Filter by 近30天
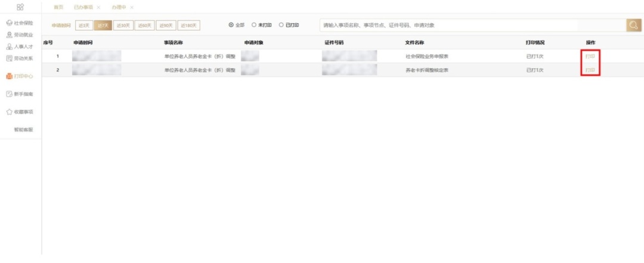Image resolution: width=644 pixels, height=263 pixels. tap(123, 26)
